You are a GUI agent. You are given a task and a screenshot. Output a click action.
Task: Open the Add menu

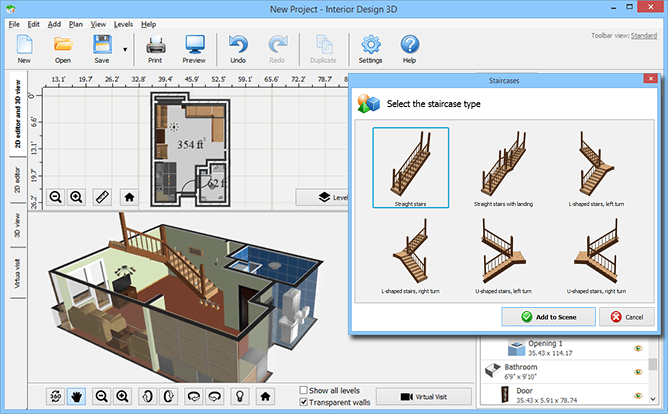[x=54, y=24]
